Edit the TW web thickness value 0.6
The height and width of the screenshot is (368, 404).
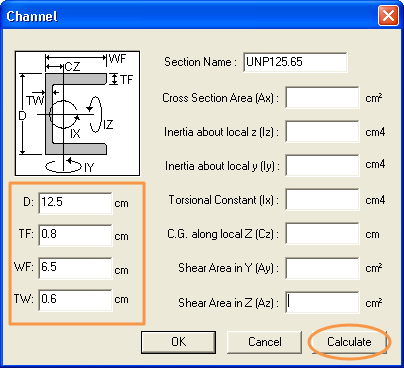[x=75, y=300]
